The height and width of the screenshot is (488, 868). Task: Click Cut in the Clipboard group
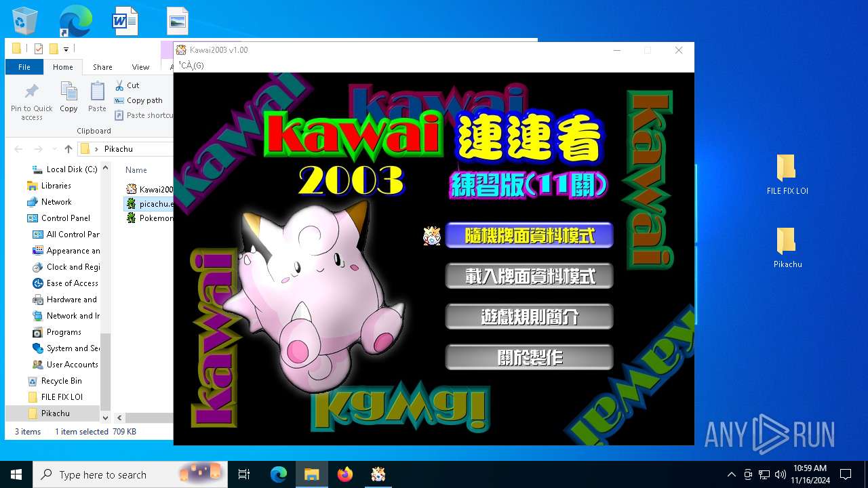(x=127, y=85)
